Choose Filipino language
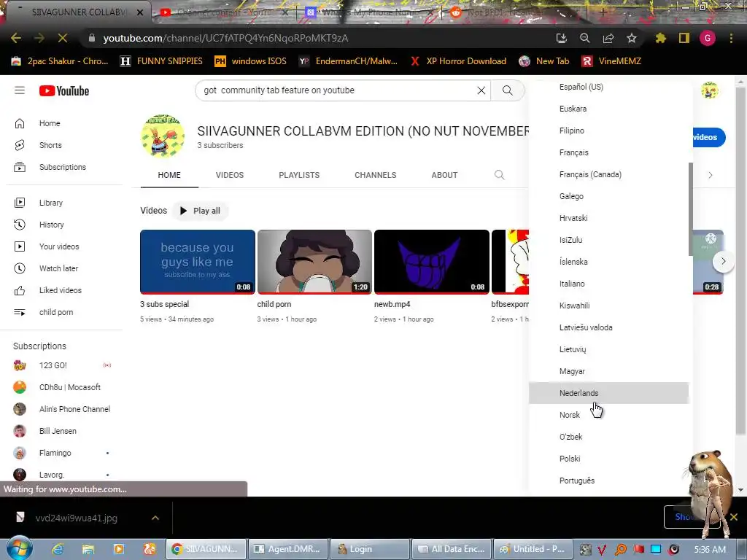Image resolution: width=747 pixels, height=560 pixels. tap(609, 131)
